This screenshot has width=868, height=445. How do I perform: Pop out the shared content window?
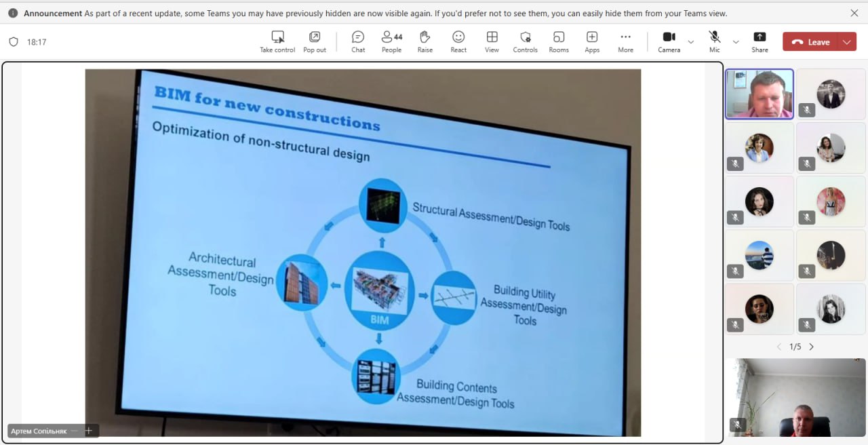(315, 41)
